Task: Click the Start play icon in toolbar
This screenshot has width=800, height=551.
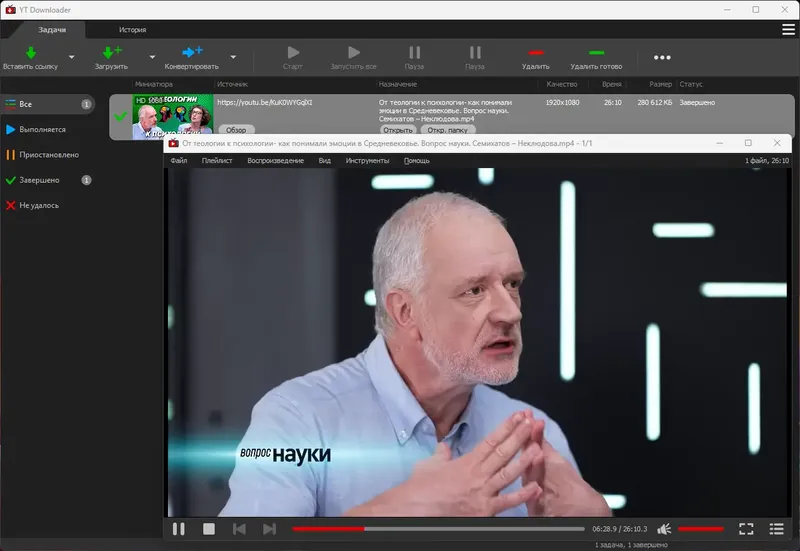Action: click(x=293, y=52)
